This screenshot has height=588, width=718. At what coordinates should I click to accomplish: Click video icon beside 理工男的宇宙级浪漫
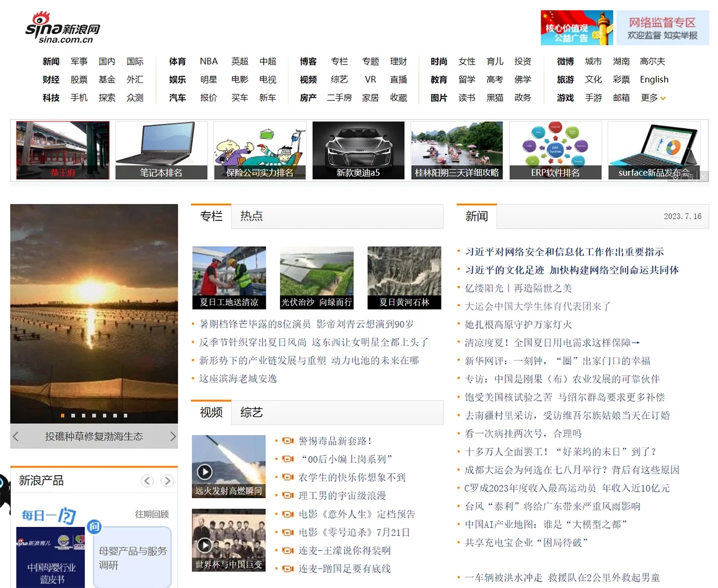(288, 495)
